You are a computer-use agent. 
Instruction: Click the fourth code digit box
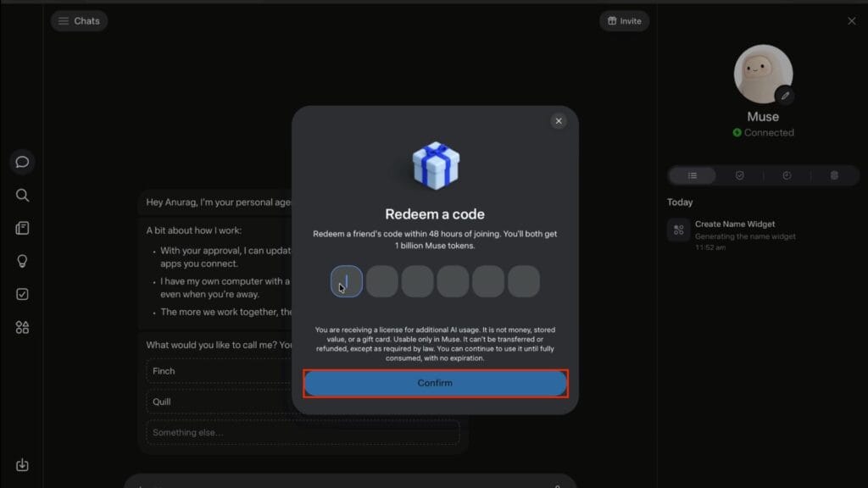[453, 281]
